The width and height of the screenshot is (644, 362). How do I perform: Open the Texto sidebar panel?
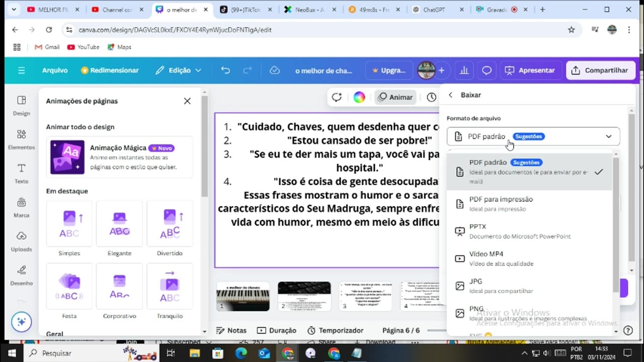click(x=21, y=173)
